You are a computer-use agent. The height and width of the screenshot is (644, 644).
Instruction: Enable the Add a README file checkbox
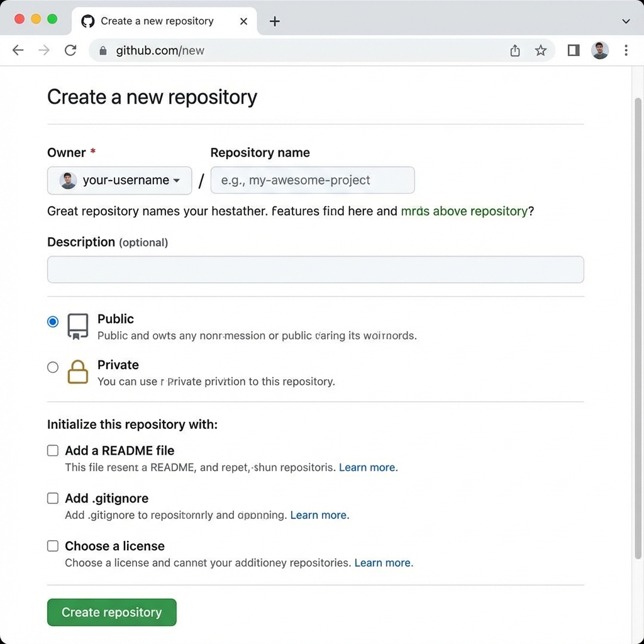pyautogui.click(x=53, y=450)
